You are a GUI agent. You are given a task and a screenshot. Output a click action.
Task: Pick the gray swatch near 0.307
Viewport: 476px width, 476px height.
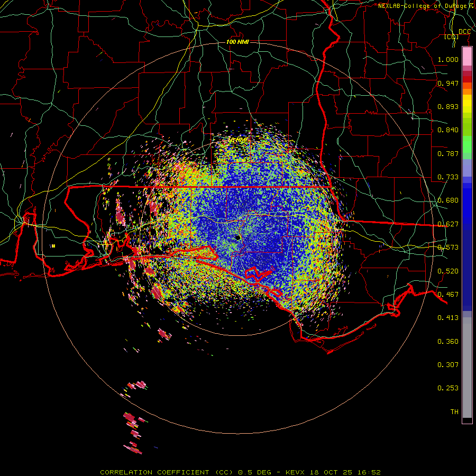[467, 368]
